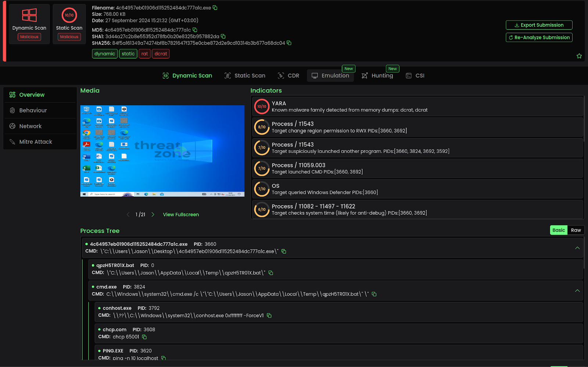588x367 pixels.
Task: Copy the filename using the copy icon
Action: pyautogui.click(x=215, y=8)
